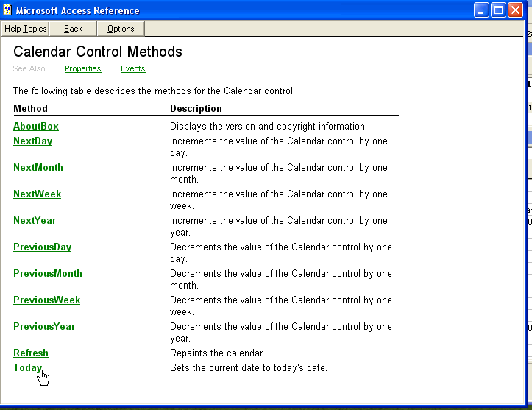
Task: Open the AboutBox method link
Action: [x=36, y=127]
